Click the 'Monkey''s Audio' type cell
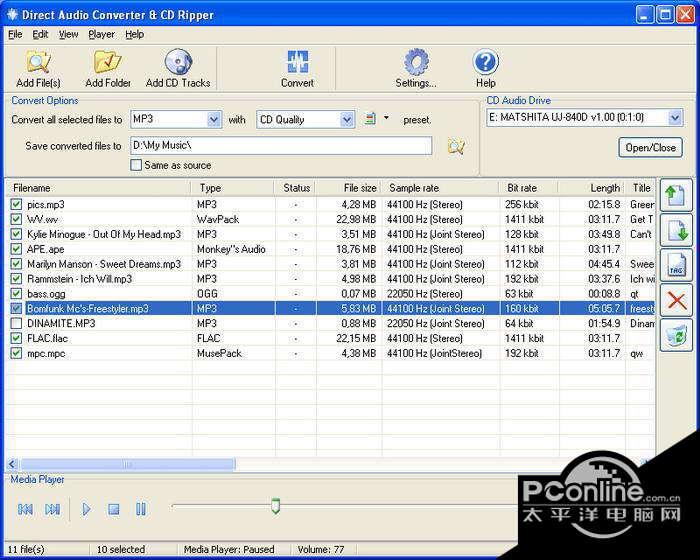Screen dimensions: 700x560 231,249
